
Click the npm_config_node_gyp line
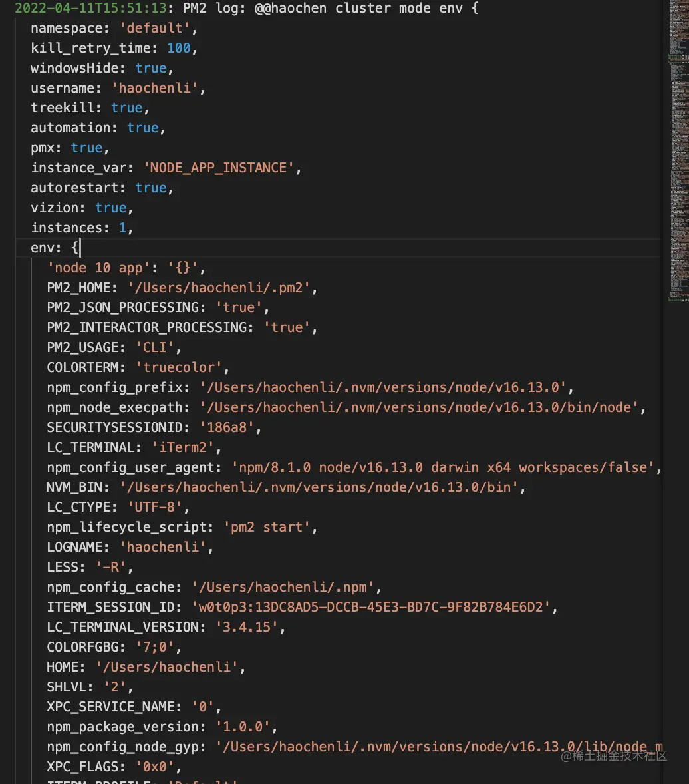[x=354, y=747]
